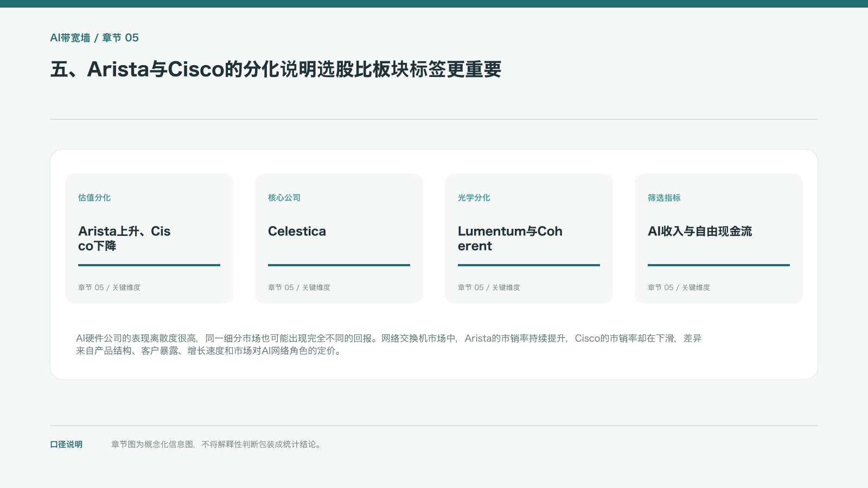
Task: Click the breadcrumb 'AI带宽墙 / 章节 05'
Action: (94, 38)
